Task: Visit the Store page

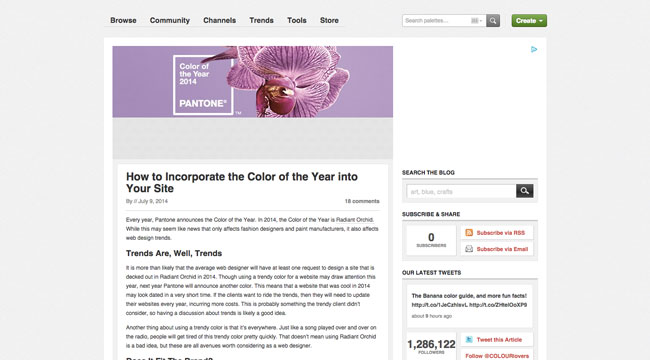Action: click(329, 20)
